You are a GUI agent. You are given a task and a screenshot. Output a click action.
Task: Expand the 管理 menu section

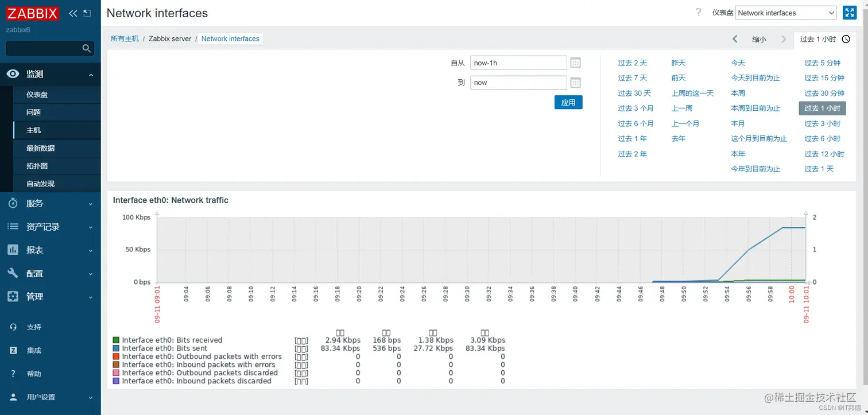[91, 297]
